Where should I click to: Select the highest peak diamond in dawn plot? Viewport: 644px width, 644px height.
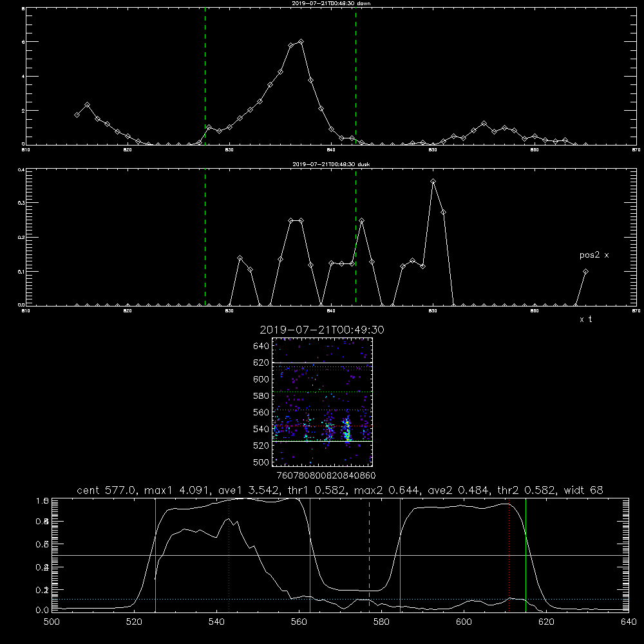(301, 42)
